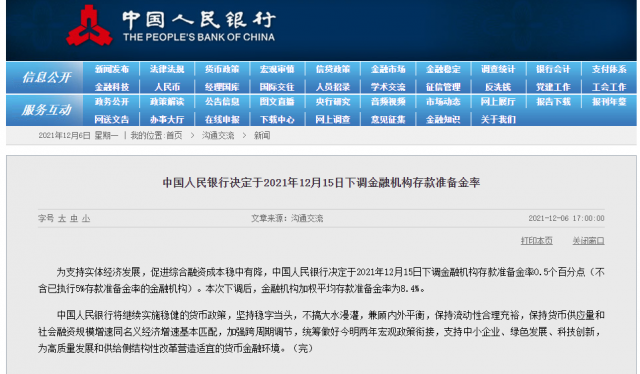
Task: Open the 反洗钱 menu item
Action: click(x=498, y=87)
